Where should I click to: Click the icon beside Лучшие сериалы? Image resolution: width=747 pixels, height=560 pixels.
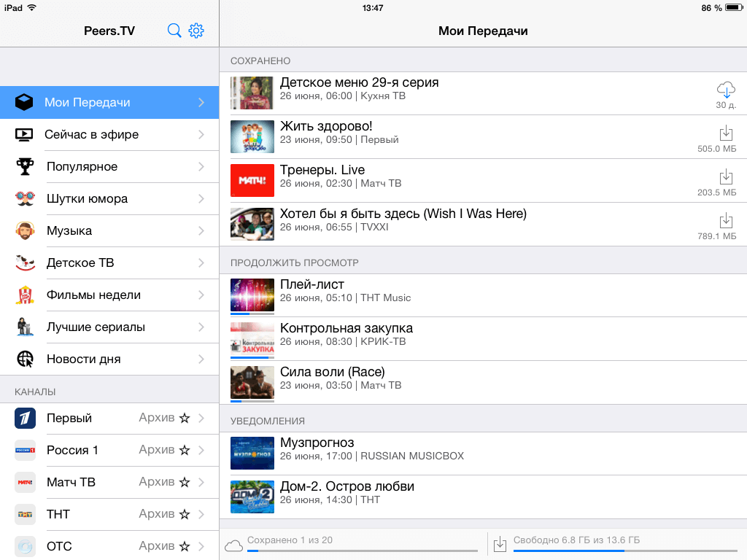25,327
